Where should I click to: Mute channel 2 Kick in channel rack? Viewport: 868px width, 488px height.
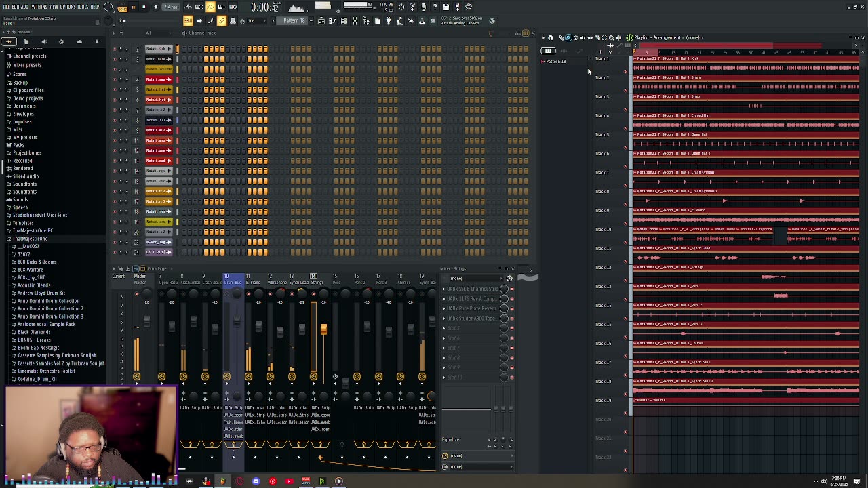(115, 49)
